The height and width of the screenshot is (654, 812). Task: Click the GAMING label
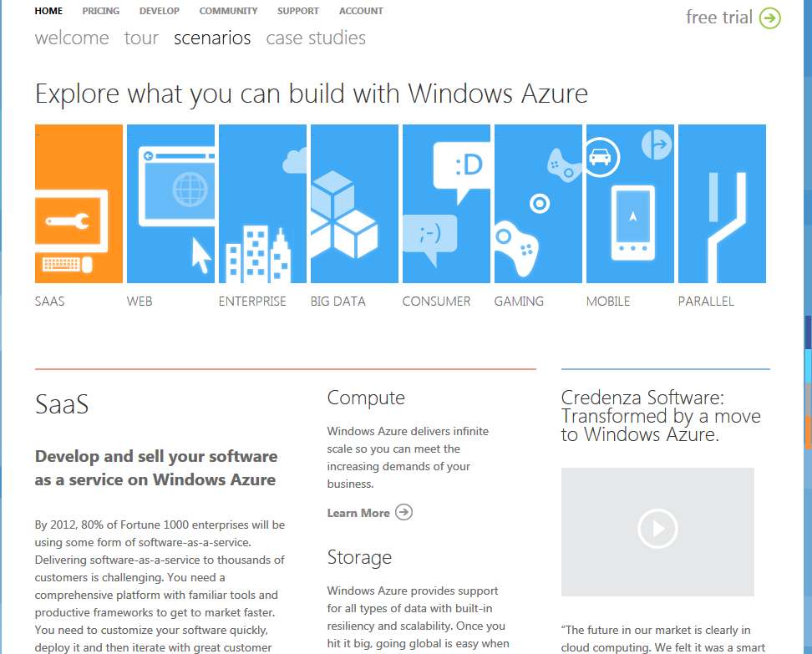point(519,302)
